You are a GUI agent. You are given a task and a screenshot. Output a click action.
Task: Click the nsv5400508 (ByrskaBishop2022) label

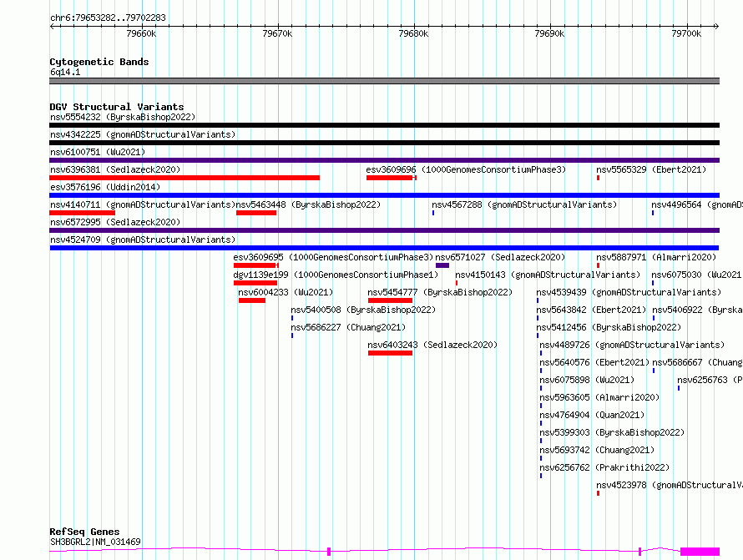point(363,310)
